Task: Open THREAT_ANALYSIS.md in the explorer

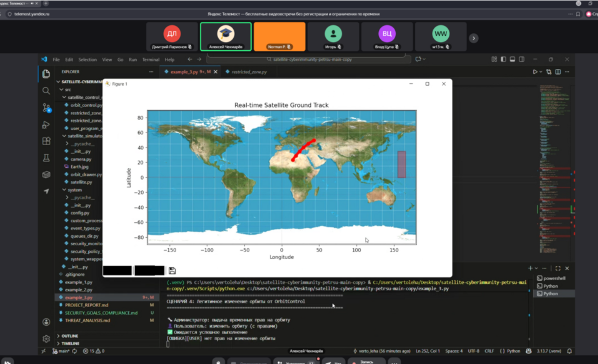Action: tap(87, 320)
